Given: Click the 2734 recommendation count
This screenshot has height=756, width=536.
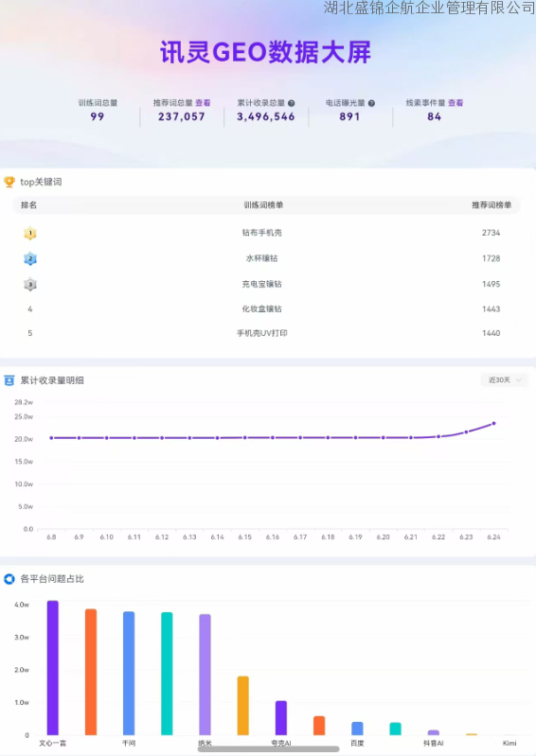Looking at the screenshot, I should click(491, 233).
